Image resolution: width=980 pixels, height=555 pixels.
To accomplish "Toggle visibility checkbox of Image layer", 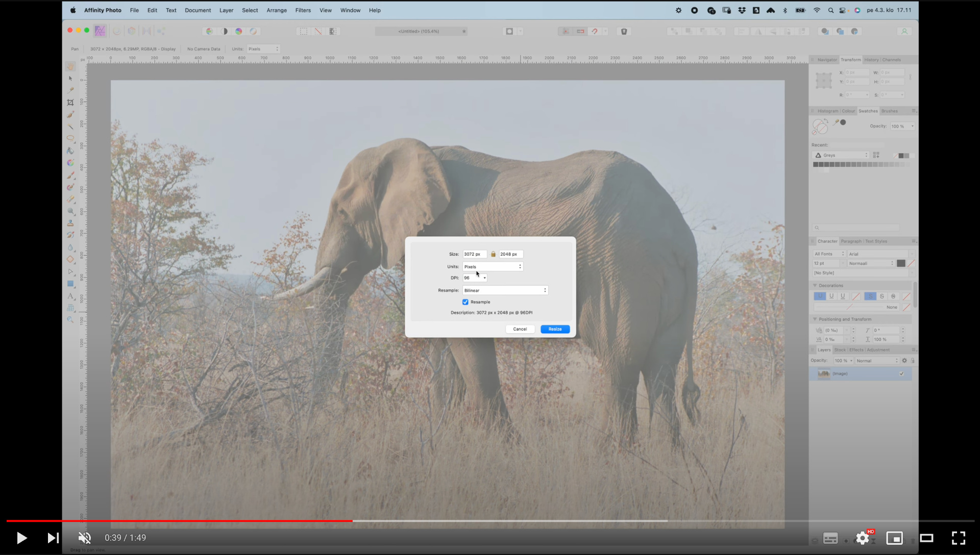I will pos(901,374).
